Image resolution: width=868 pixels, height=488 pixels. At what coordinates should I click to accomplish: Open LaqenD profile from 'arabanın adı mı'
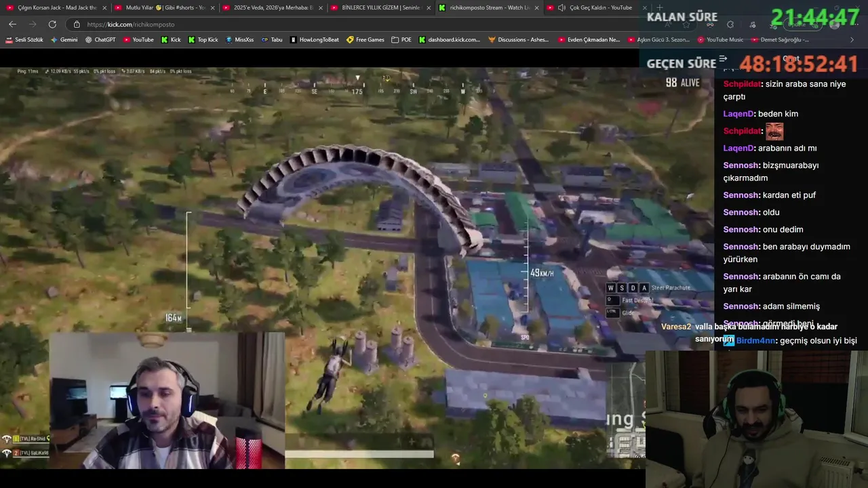click(x=738, y=148)
